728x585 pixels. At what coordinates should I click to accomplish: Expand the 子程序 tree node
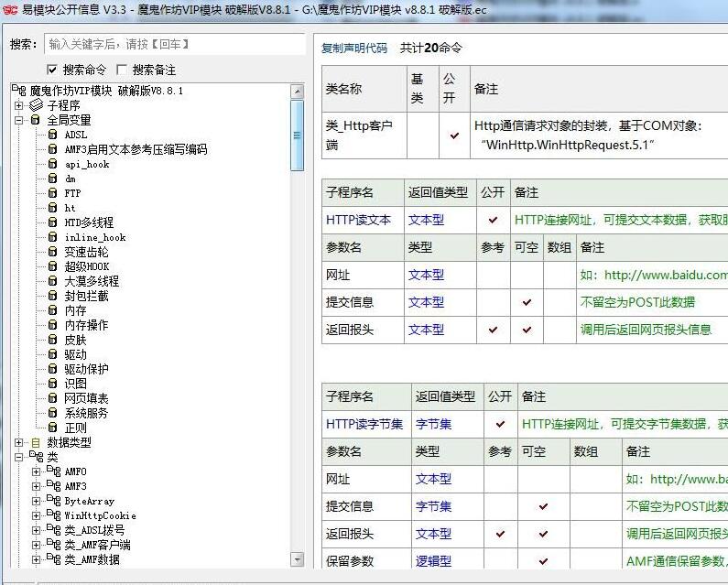click(x=18, y=105)
